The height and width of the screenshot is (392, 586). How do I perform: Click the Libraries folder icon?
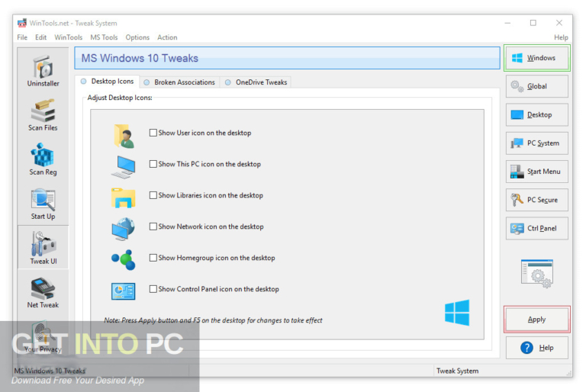[x=123, y=198]
